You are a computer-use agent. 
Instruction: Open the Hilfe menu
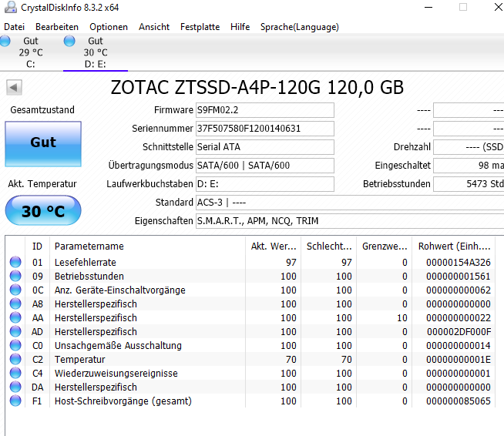[x=240, y=27]
